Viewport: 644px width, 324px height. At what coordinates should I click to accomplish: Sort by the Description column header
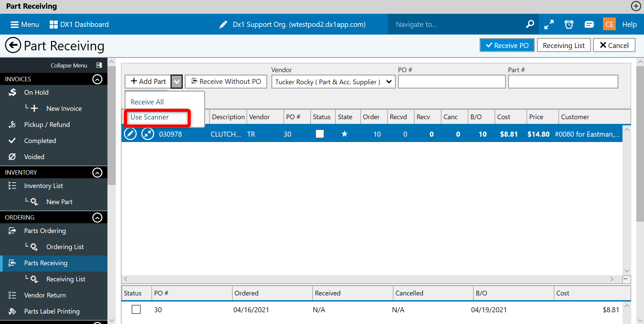[228, 117]
